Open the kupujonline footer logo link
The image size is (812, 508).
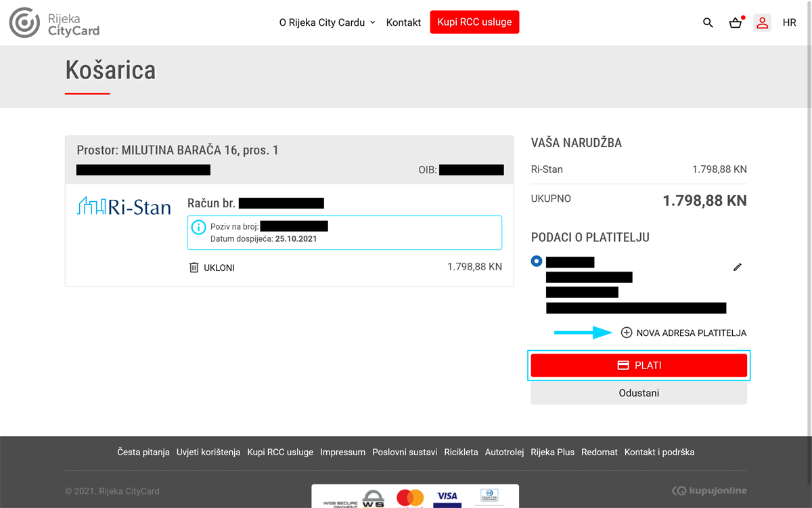point(709,490)
